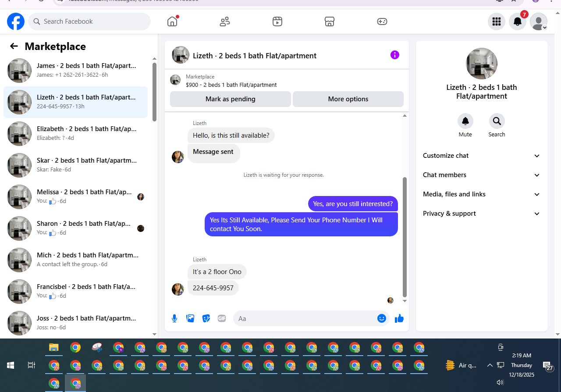Screen dimensions: 561x392
Task: Click Lizeth's avatar beside phone number message
Action: 178,289
